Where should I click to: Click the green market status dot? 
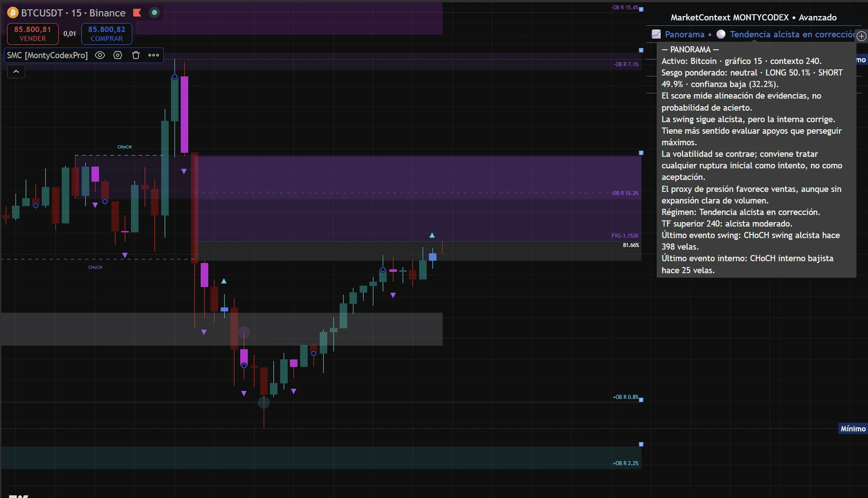pyautogui.click(x=154, y=13)
